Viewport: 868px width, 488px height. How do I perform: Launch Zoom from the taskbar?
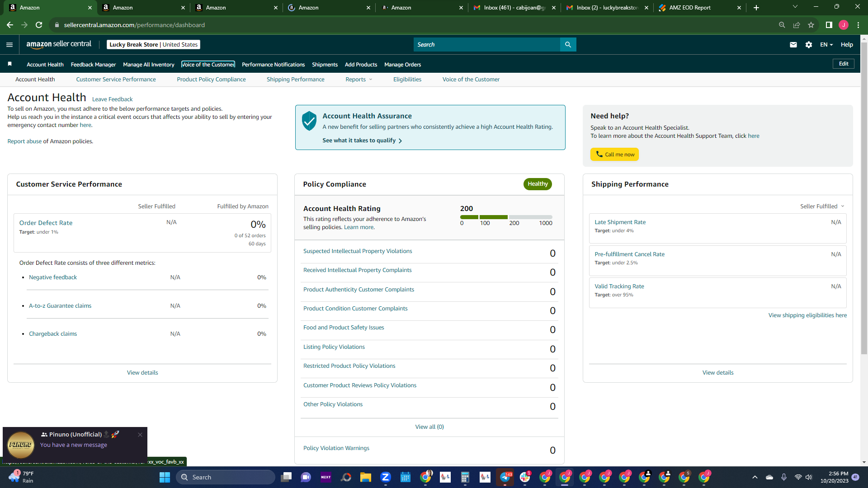tap(386, 477)
